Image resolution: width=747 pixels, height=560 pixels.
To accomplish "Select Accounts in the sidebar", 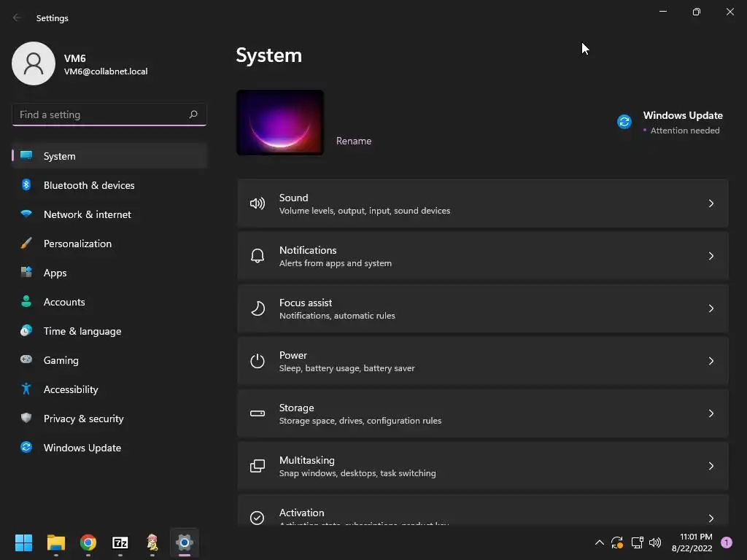I will click(x=109, y=302).
